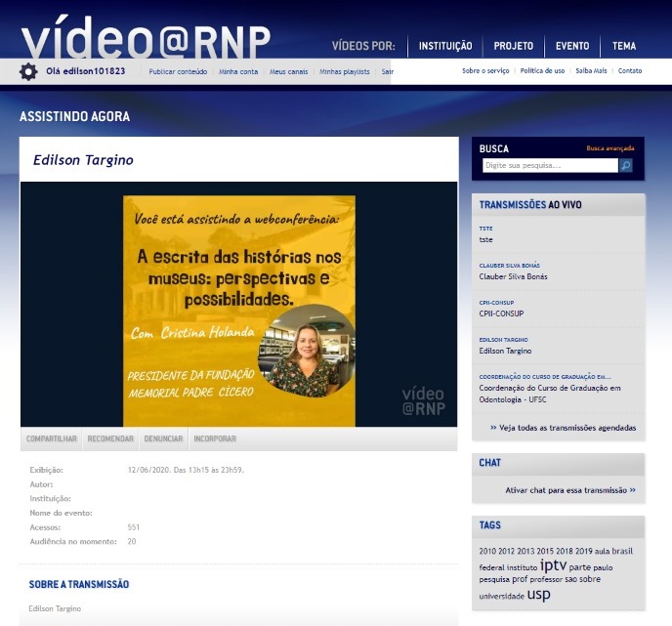Activate chat for this transmission
Screen dimensions: 672x626
pos(570,490)
